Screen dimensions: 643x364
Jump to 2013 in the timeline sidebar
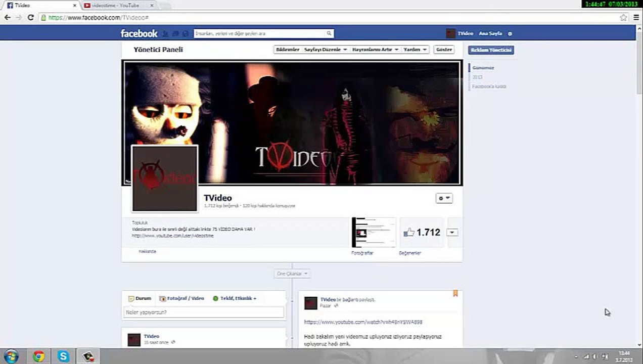(x=478, y=77)
